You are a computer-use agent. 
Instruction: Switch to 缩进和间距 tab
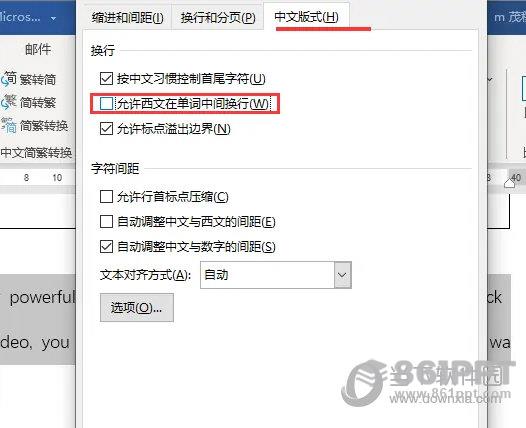(x=128, y=17)
